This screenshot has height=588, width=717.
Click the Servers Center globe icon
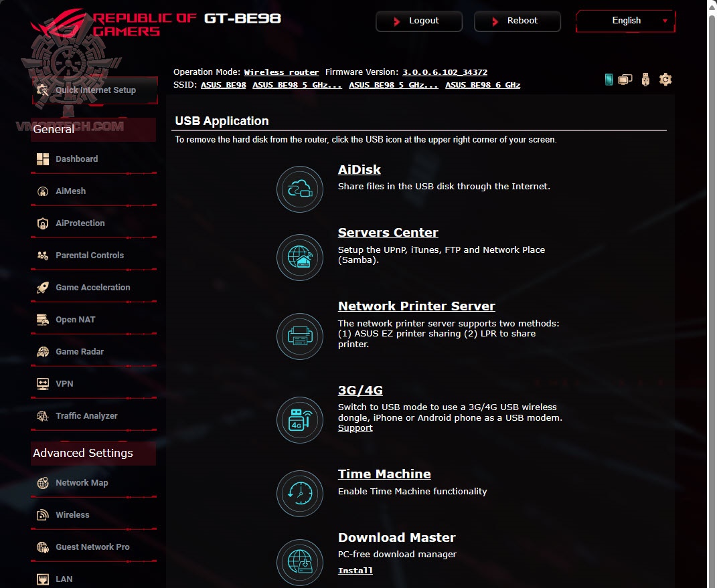(x=299, y=258)
